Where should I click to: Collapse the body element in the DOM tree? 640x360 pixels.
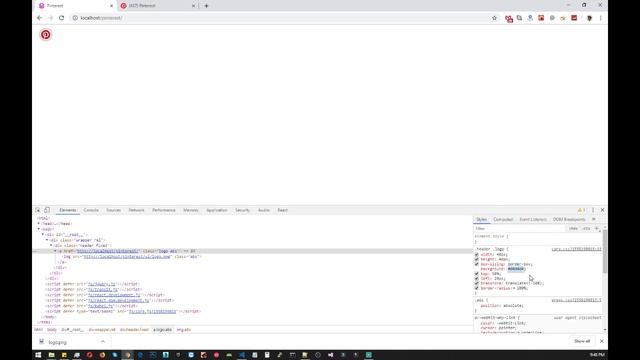(39, 229)
